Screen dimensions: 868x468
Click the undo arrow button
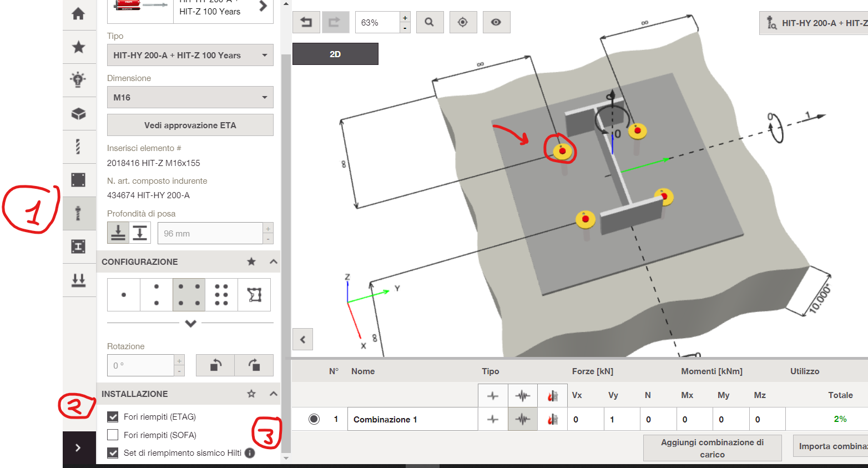(x=306, y=22)
